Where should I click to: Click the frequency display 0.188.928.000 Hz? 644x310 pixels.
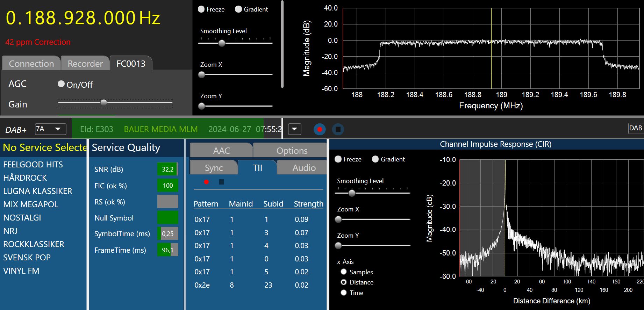pos(83,18)
